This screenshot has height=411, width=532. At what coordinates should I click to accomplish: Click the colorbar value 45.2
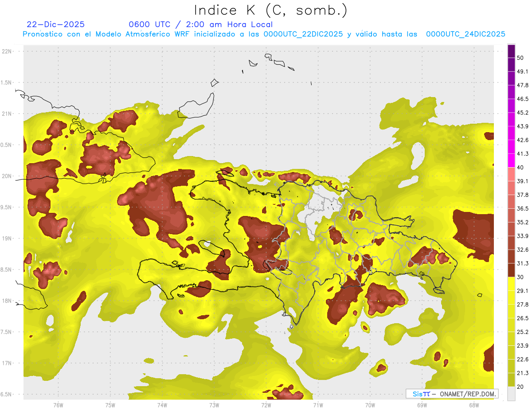tap(523, 113)
